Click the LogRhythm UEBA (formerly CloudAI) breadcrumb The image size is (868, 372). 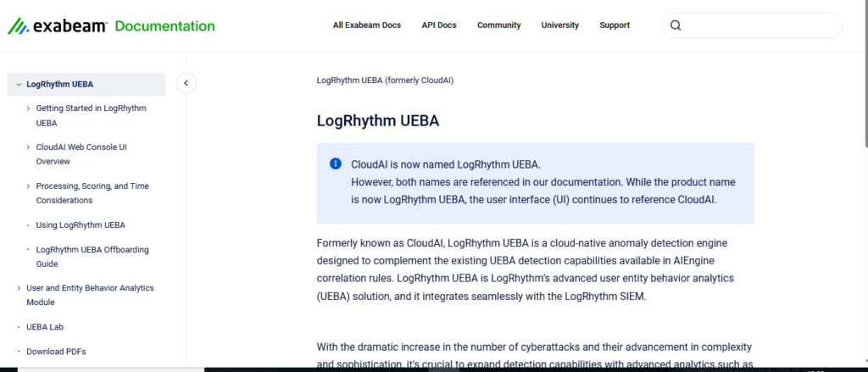(x=386, y=81)
